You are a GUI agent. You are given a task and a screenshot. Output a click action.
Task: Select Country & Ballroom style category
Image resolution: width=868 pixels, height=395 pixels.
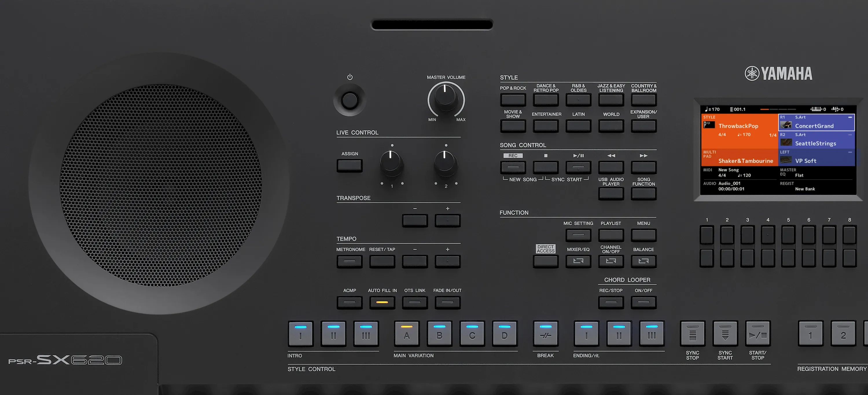[643, 100]
